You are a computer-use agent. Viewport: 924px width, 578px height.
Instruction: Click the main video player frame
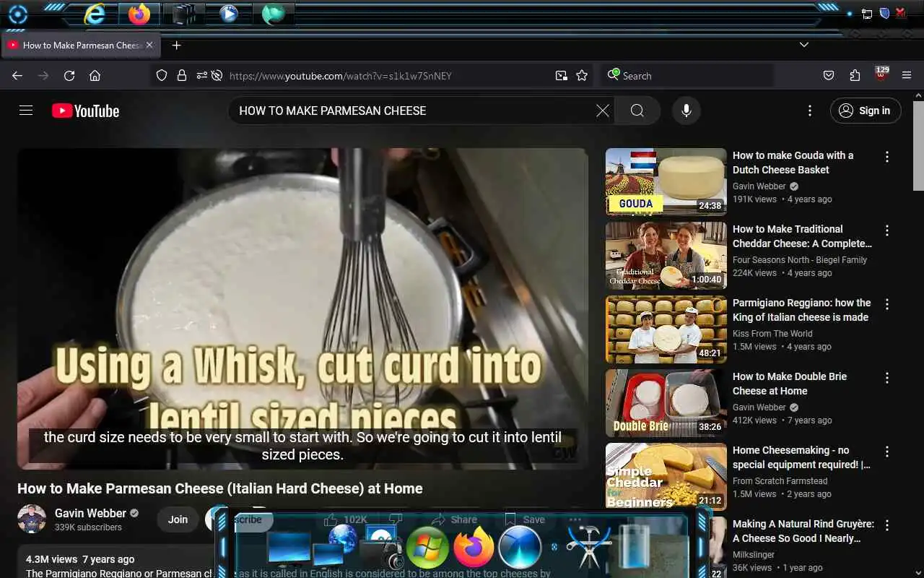click(302, 309)
